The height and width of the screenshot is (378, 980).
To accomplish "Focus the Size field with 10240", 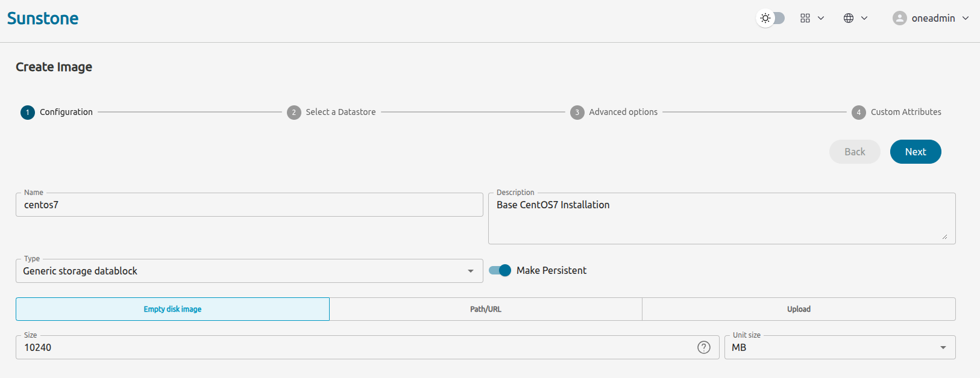I will (368, 347).
